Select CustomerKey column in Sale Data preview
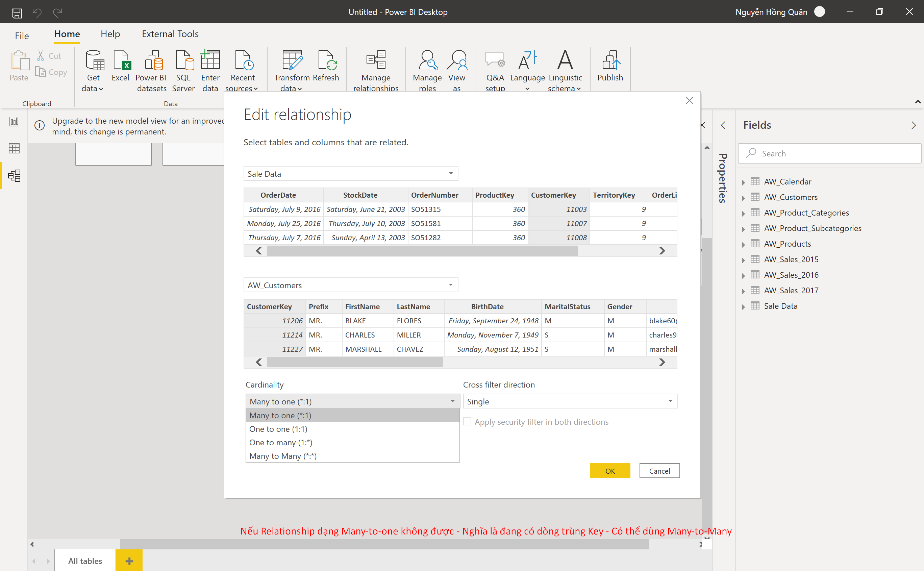Screen dimensions: 924x571 click(558, 195)
